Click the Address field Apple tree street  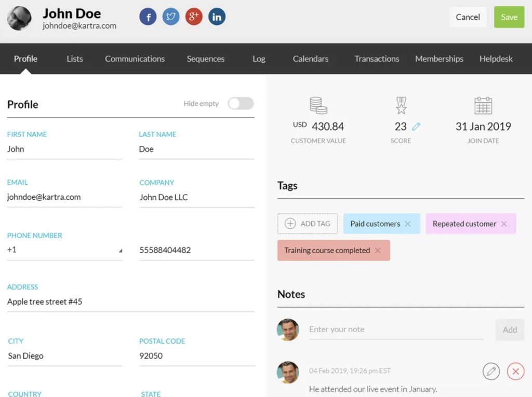pos(130,302)
